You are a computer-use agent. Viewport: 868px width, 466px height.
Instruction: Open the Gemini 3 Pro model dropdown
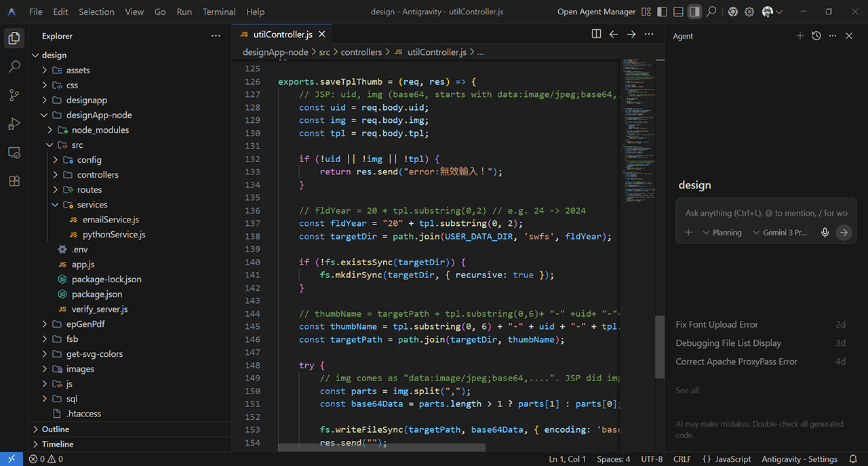(781, 233)
